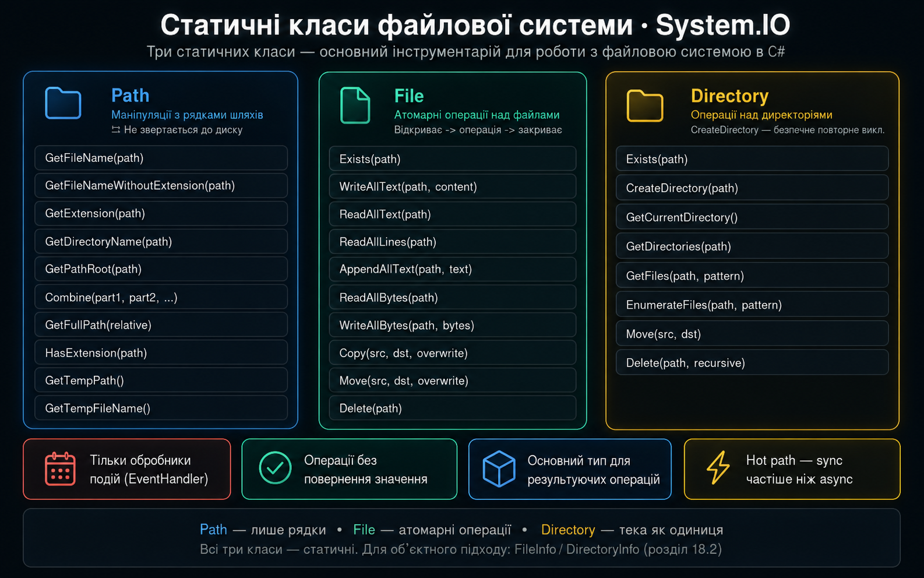Click 'Атомарні операції над файлами' subtitle
This screenshot has width=924, height=578.
pyautogui.click(x=477, y=115)
